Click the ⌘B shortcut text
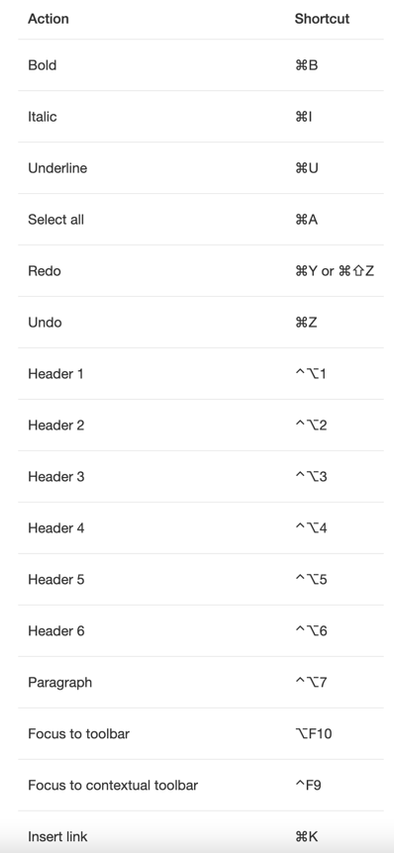Image resolution: width=394 pixels, height=853 pixels. 306,65
